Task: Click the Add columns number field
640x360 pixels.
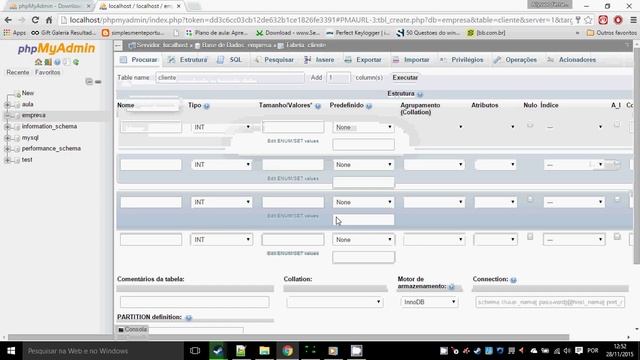Action: point(338,78)
